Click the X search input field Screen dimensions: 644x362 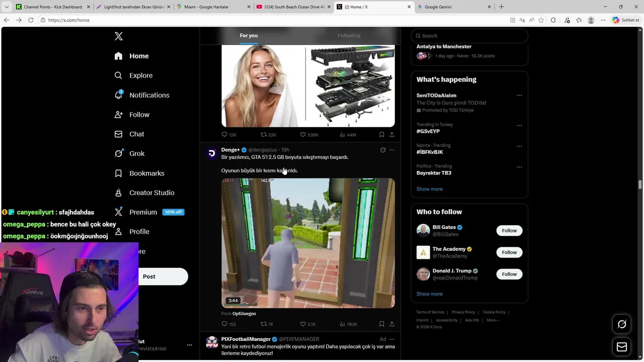469,36
